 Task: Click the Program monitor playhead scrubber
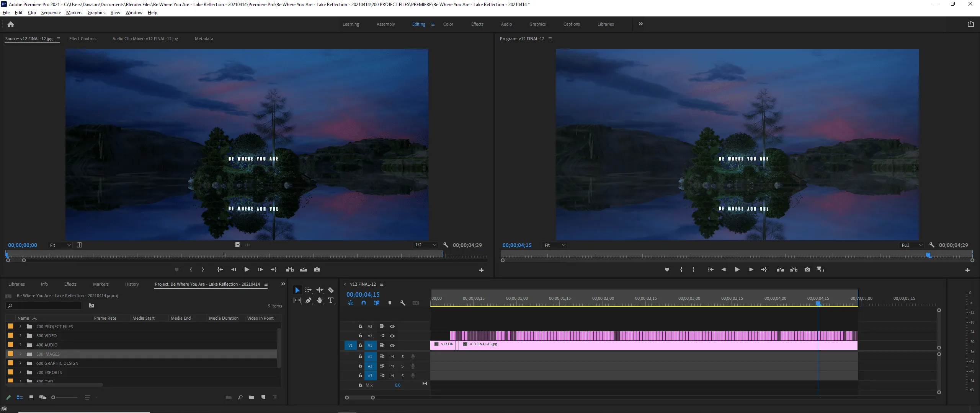[x=928, y=255]
